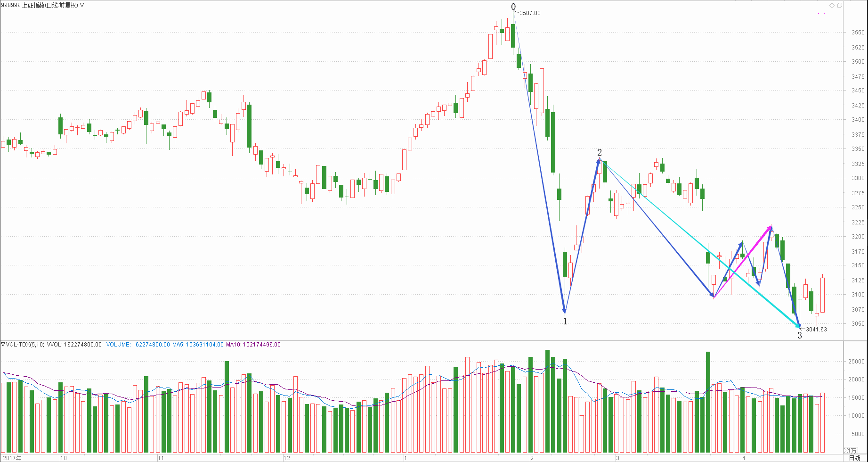Viewport: 868px width, 462px height.
Task: Select wave marker 1 at the February low
Action: pyautogui.click(x=565, y=322)
